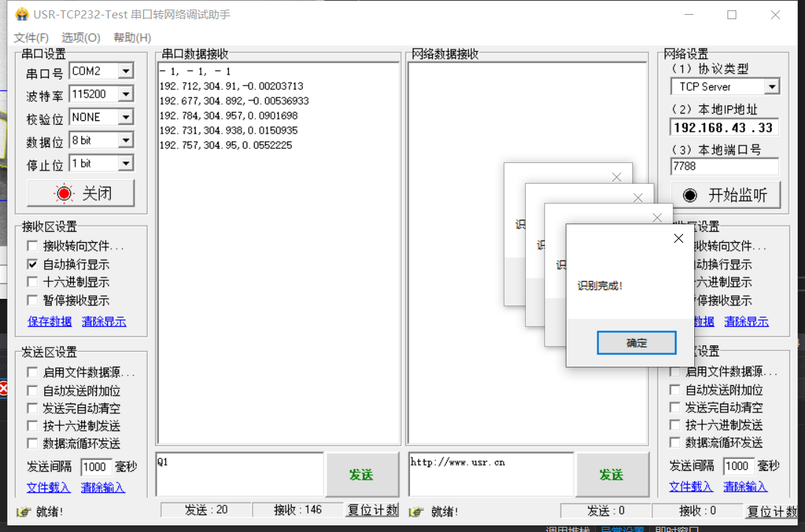Expand the 波特率 115200 dropdown
This screenshot has width=805, height=532.
[x=126, y=94]
